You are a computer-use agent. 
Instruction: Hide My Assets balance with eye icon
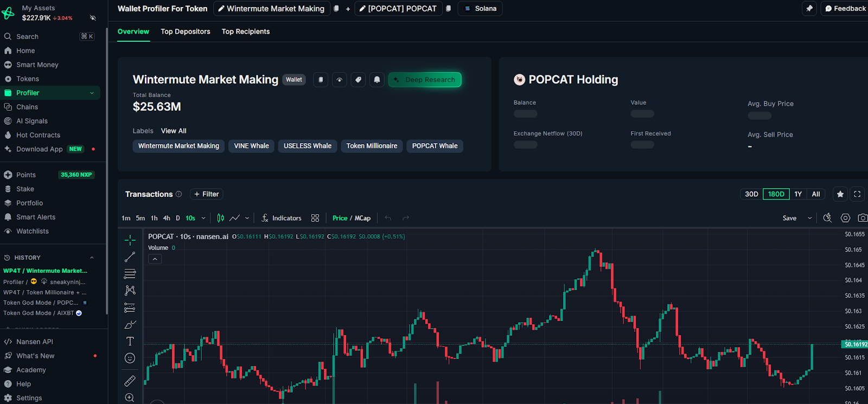(93, 18)
